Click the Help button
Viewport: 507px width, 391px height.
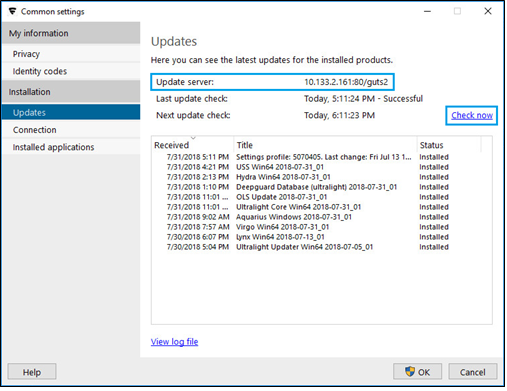(32, 372)
